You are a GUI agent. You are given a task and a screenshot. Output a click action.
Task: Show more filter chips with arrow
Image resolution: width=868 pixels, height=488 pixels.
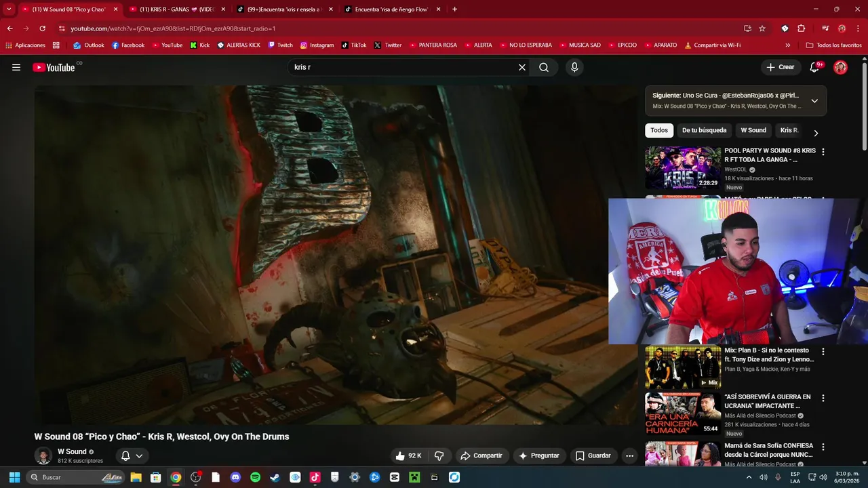[x=816, y=133]
